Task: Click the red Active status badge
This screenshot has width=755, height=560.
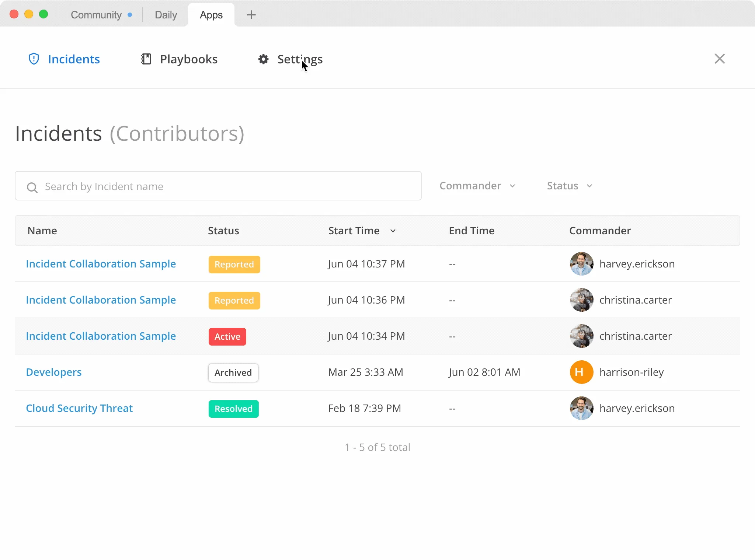Action: pos(227,337)
